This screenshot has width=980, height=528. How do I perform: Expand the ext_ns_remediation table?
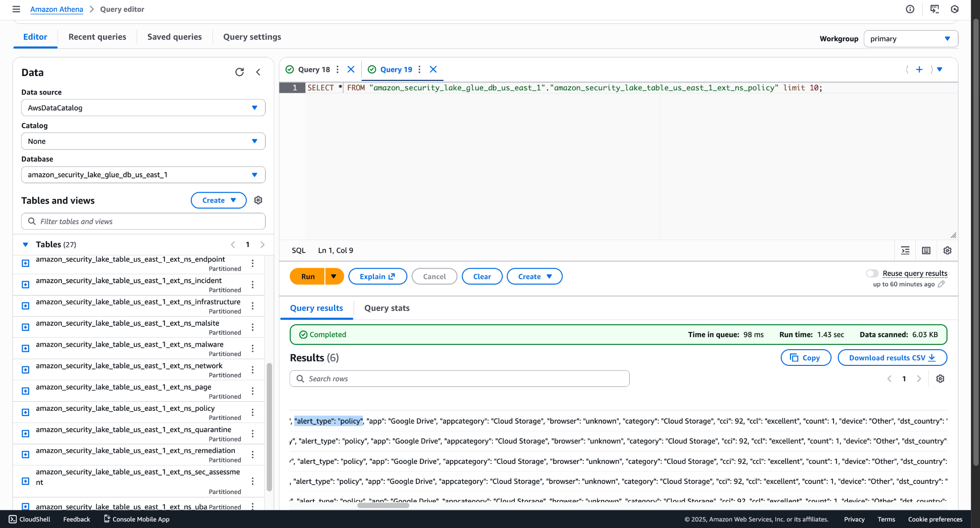click(26, 454)
